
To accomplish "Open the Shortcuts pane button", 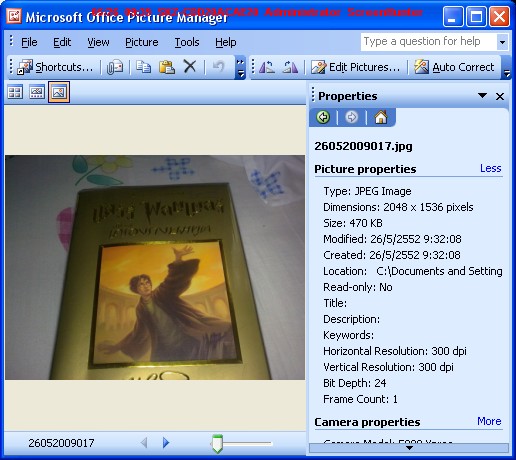I will tap(55, 67).
